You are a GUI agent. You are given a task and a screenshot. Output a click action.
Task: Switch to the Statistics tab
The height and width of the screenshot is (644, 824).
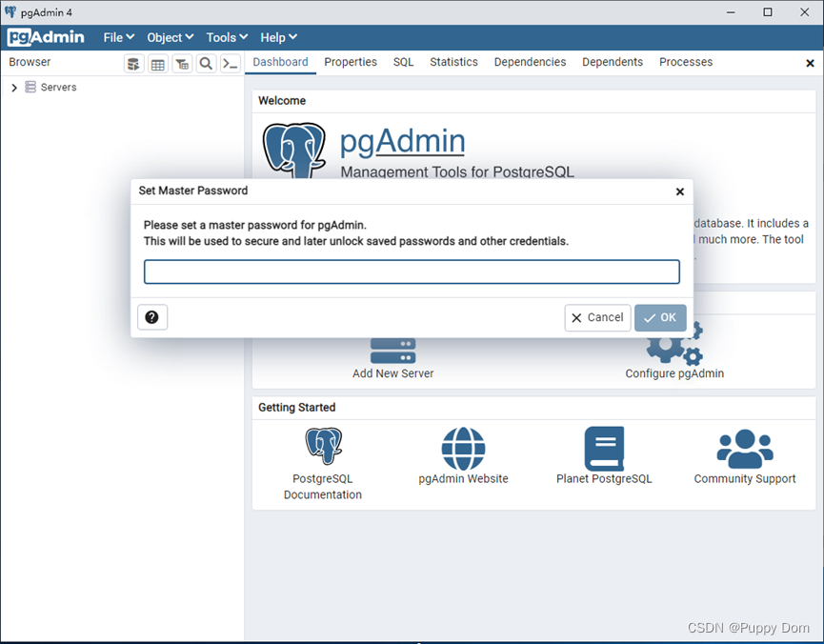(453, 62)
